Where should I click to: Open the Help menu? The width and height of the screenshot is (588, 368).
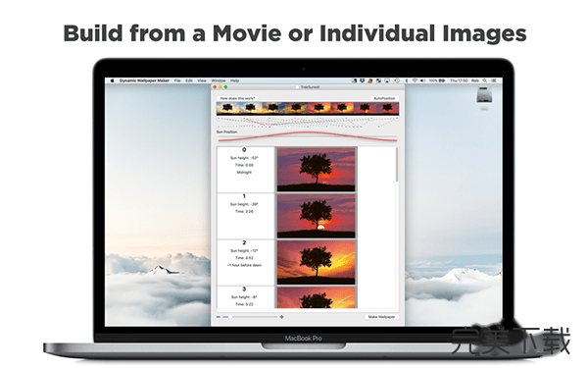[x=235, y=80]
